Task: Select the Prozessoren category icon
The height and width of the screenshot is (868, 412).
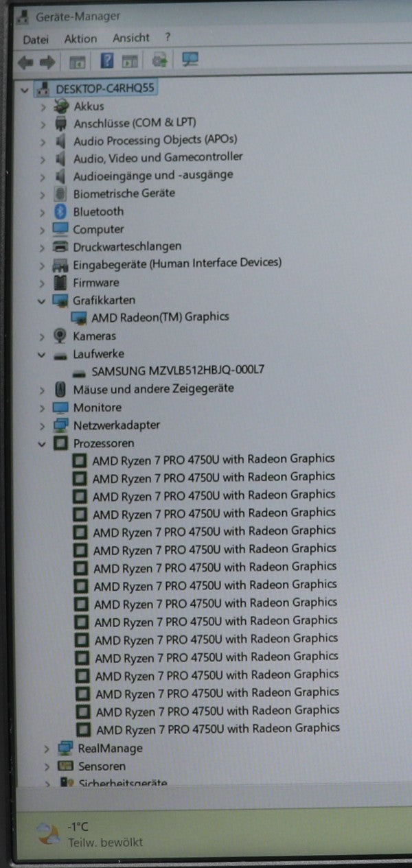Action: (61, 443)
